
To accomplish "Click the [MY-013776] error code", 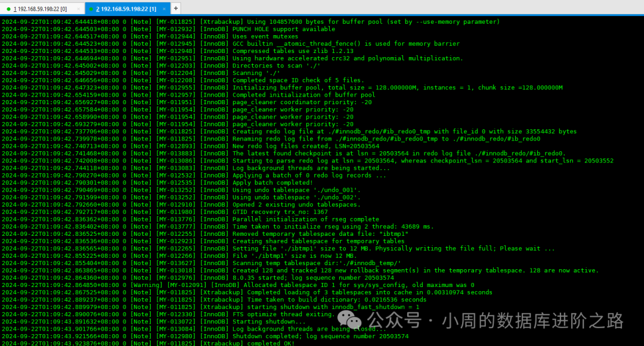I will pyautogui.click(x=176, y=219).
